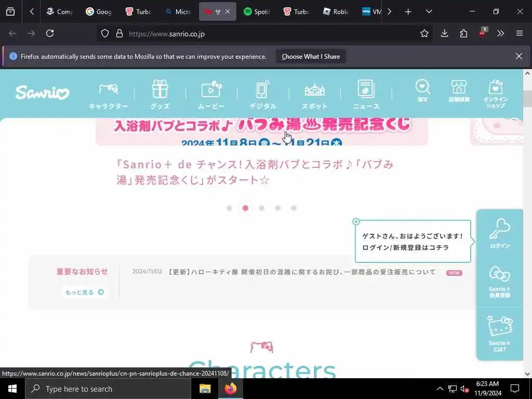Click the address bar URL field
This screenshot has height=399, width=532.
(x=264, y=34)
